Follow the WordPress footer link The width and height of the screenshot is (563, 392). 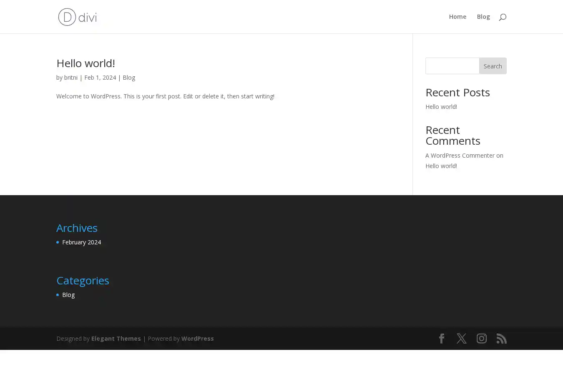click(x=197, y=339)
